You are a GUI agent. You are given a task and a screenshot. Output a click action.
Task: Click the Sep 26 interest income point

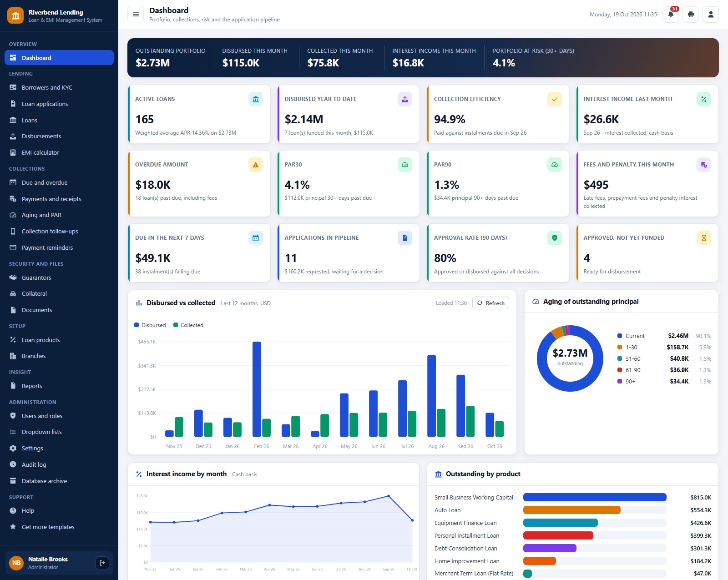[x=389, y=496]
